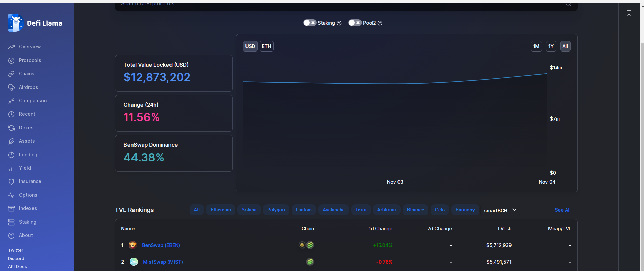Open the Discord link in sidebar
The image size is (644, 271).
[x=16, y=259]
